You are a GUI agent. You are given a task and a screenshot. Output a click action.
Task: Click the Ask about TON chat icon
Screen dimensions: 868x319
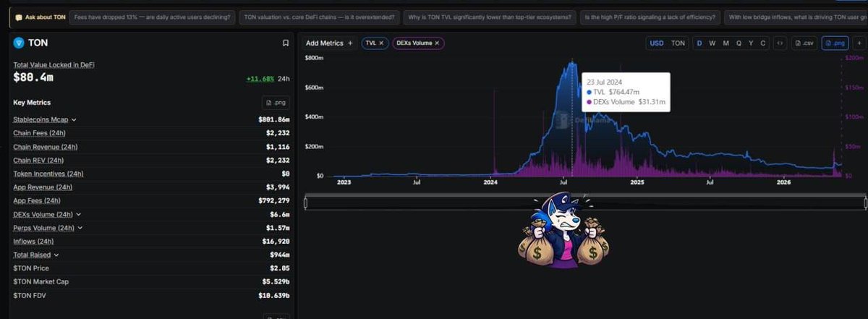tap(19, 17)
